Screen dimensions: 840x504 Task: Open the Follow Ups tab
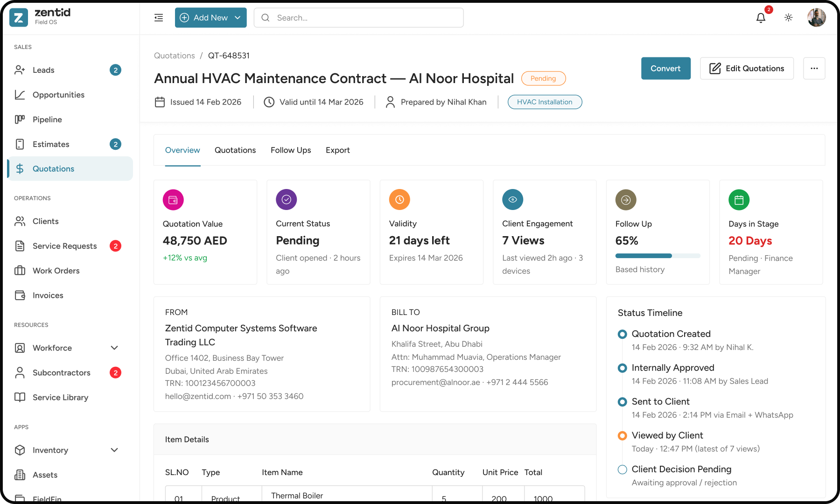[x=291, y=150]
